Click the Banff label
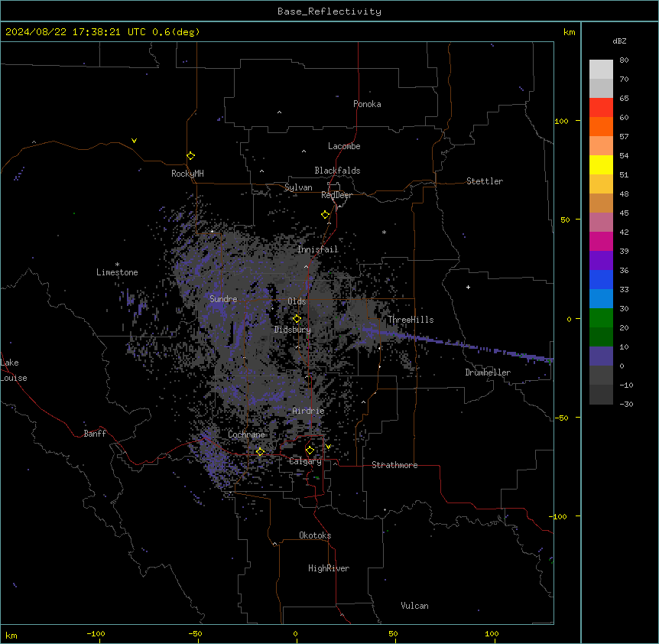 (x=95, y=434)
